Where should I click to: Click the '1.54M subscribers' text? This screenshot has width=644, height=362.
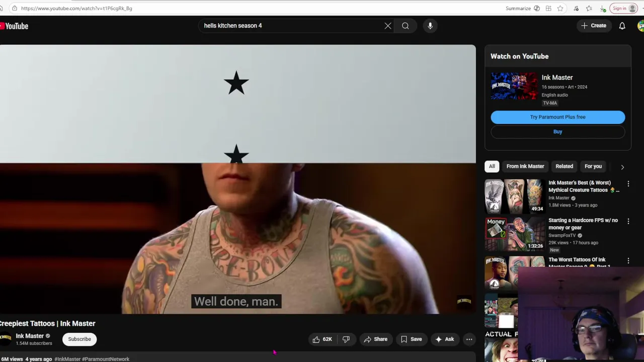34,343
